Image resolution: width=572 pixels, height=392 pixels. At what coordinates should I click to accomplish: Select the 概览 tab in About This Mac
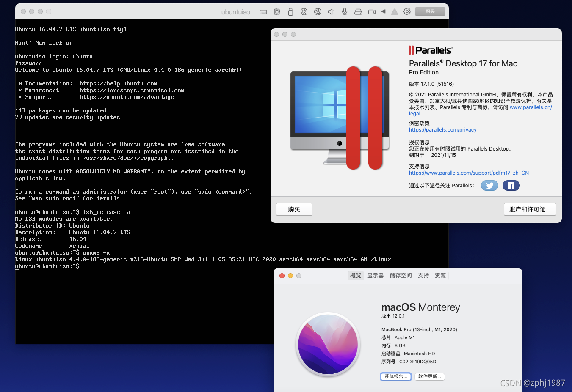click(356, 276)
